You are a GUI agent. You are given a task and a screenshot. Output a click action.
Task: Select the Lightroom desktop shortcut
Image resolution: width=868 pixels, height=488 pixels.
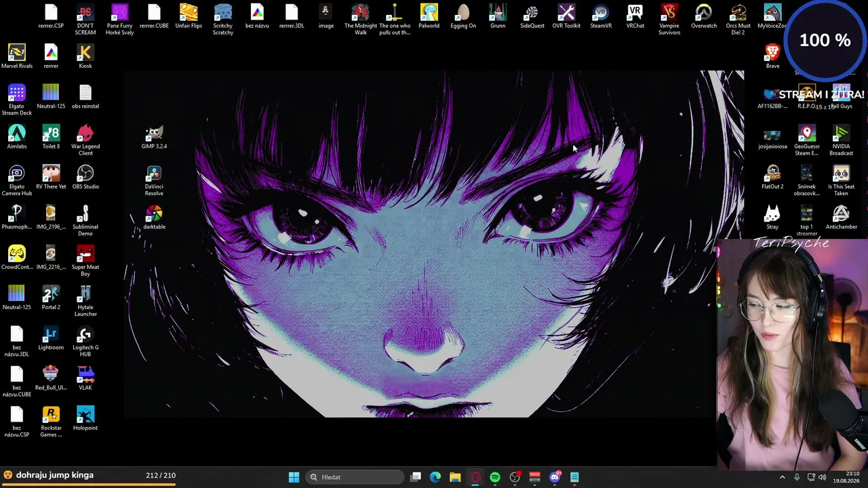click(51, 339)
